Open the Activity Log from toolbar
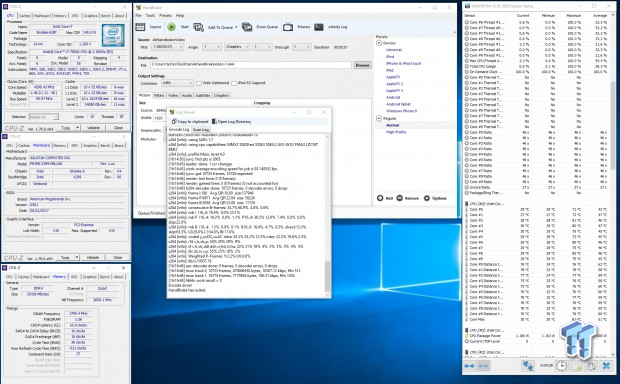620x384 pixels. point(331,27)
